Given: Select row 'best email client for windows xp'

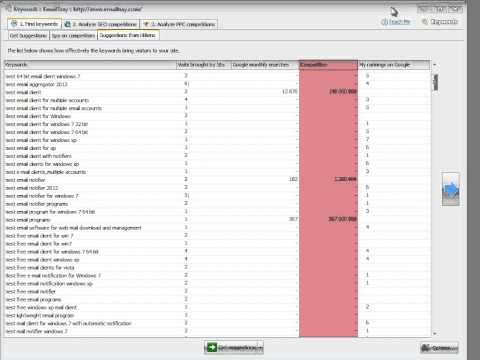Looking at the screenshot, I should (217, 140).
